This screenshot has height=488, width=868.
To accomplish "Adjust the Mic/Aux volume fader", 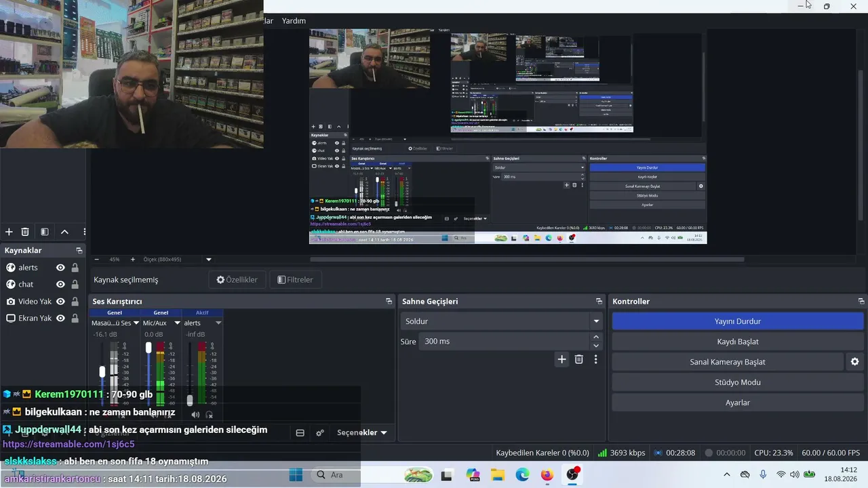I will [149, 348].
